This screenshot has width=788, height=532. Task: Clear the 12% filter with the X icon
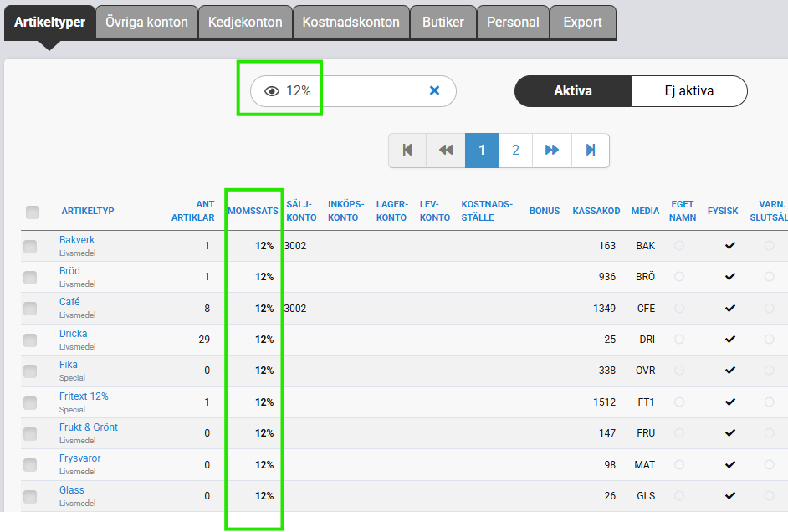[x=434, y=90]
